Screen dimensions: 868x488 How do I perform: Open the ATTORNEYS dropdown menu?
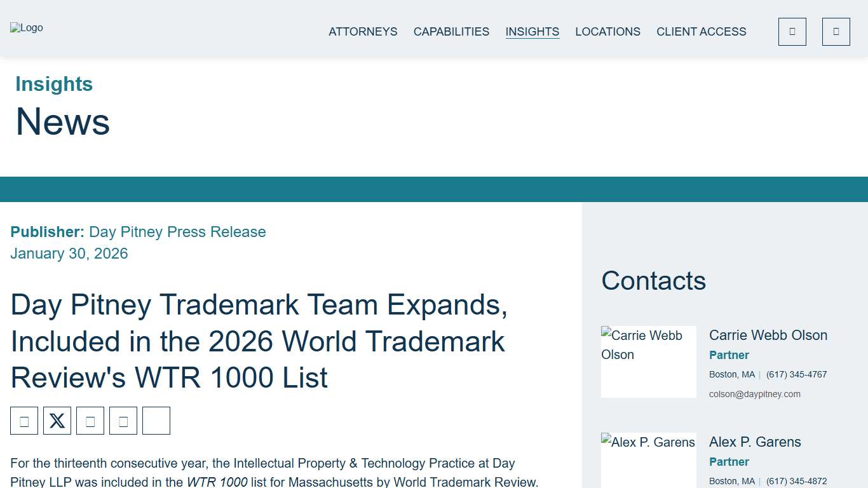point(363,31)
